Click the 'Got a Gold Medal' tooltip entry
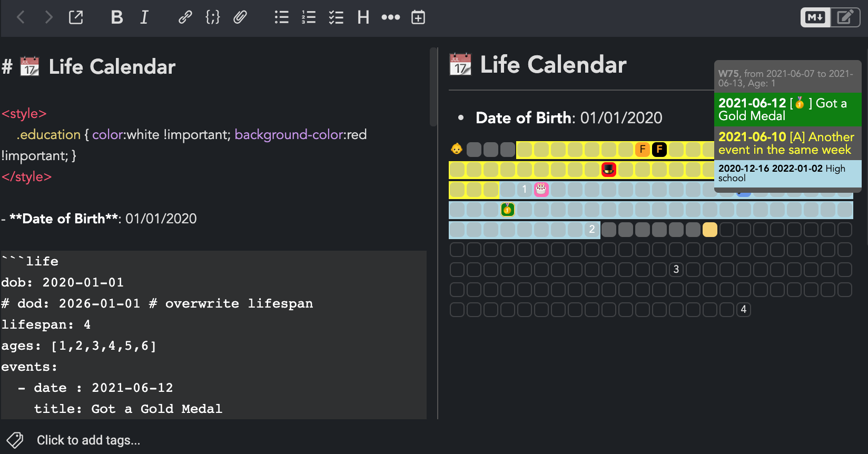Viewport: 868px width, 454px height. (787, 110)
